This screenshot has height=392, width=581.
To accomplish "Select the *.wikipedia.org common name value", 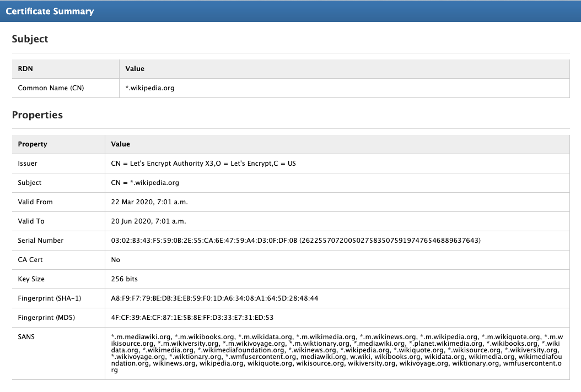I will [150, 88].
